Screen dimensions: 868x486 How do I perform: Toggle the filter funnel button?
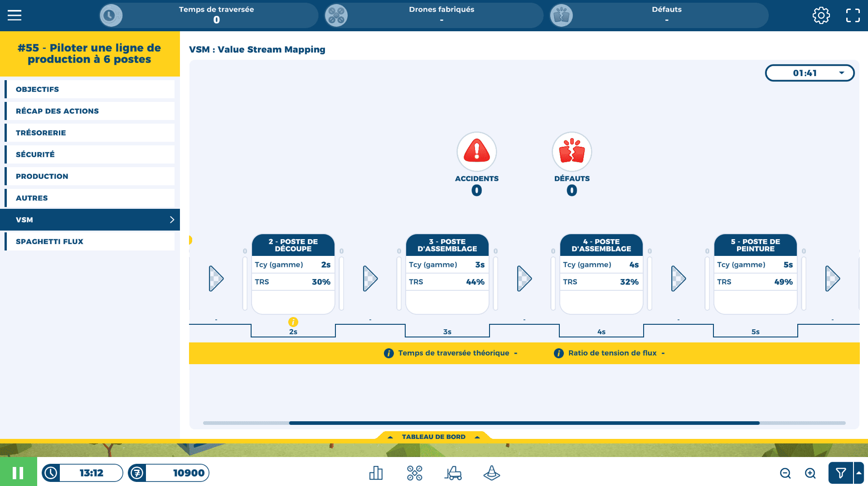[x=840, y=473]
